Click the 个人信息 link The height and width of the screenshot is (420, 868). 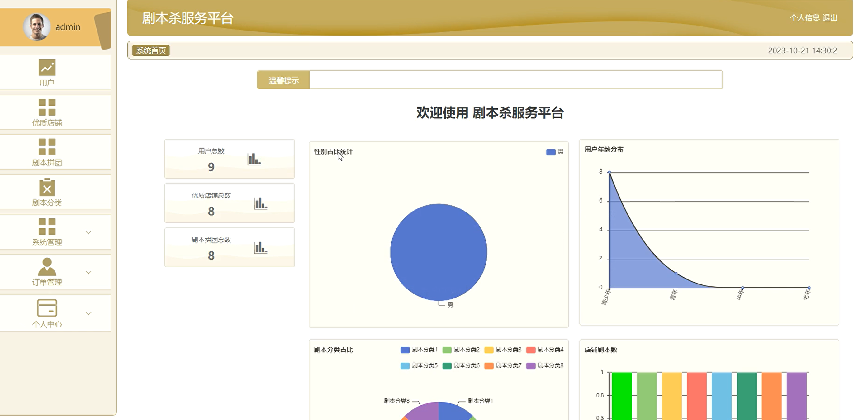[x=805, y=17]
